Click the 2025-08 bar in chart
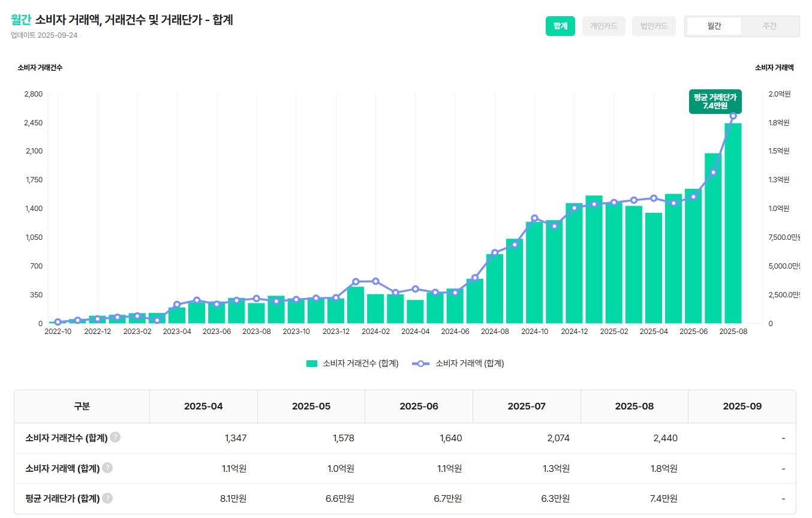The width and height of the screenshot is (812, 518). pos(733,228)
